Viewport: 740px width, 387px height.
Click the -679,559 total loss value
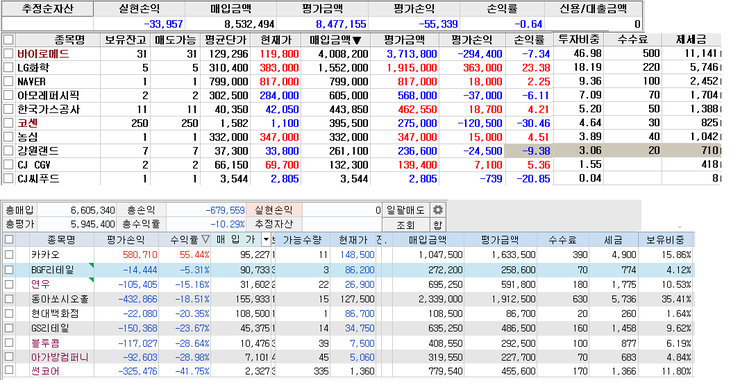pyautogui.click(x=225, y=210)
